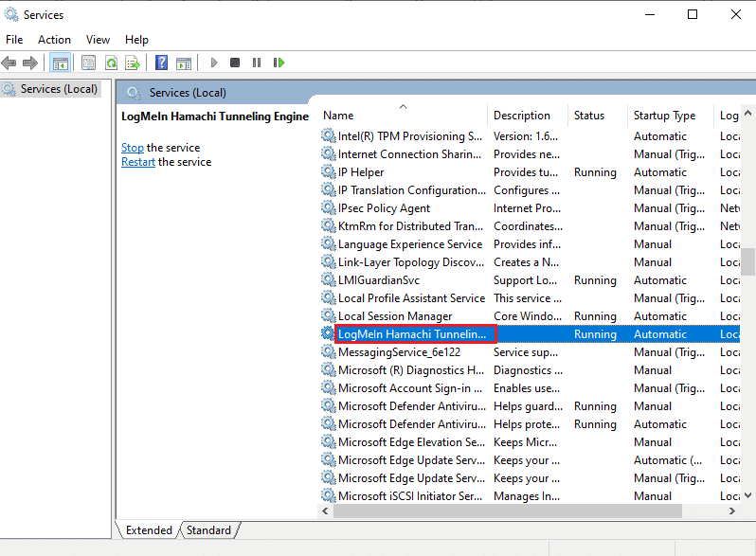Select Services (Local) tree node

51,89
